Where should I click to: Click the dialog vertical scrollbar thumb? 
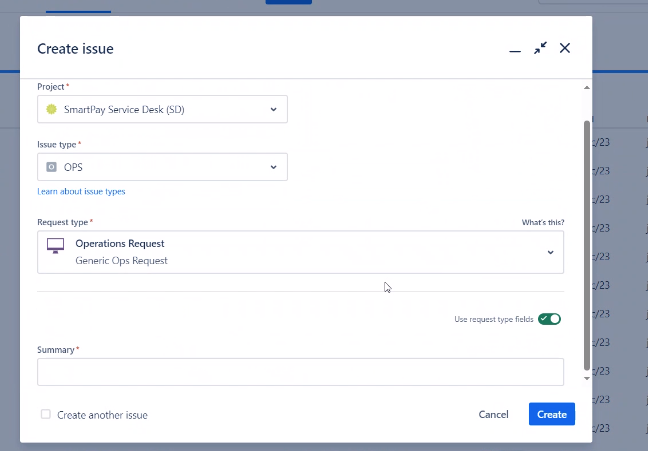tap(587, 246)
